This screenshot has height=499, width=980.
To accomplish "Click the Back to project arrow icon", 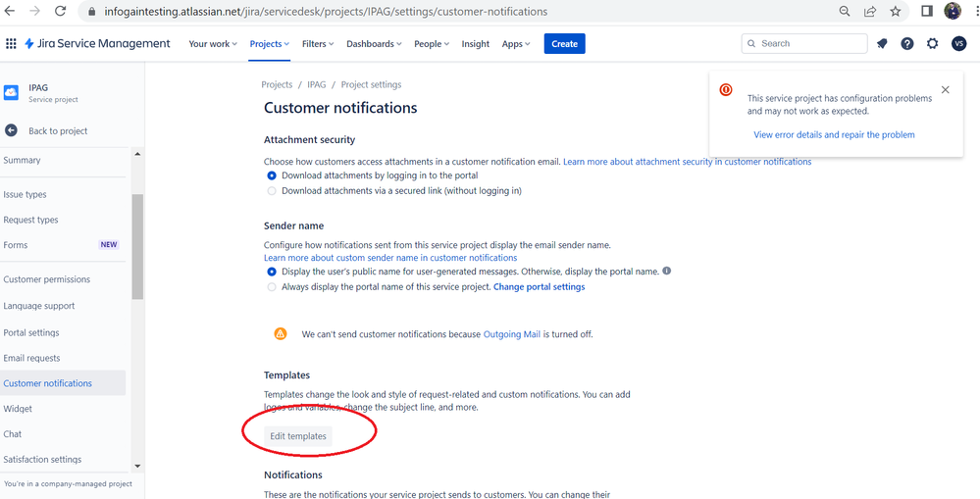I will [x=11, y=130].
